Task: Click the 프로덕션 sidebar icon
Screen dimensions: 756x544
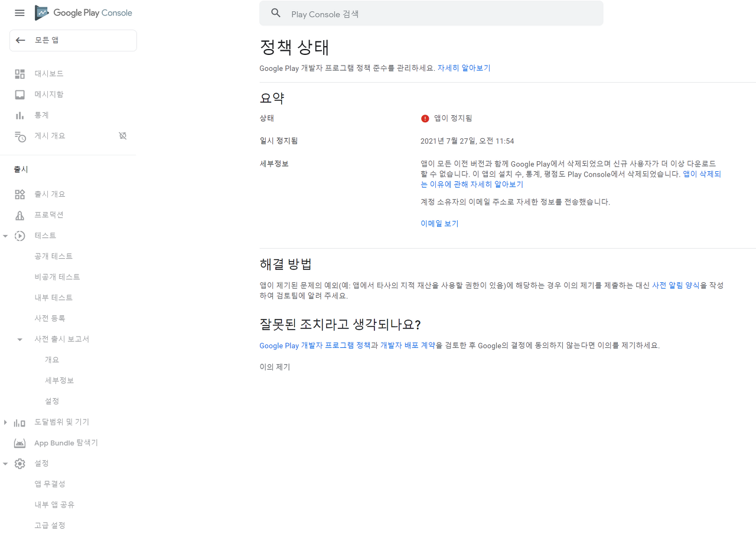Action: [x=20, y=215]
